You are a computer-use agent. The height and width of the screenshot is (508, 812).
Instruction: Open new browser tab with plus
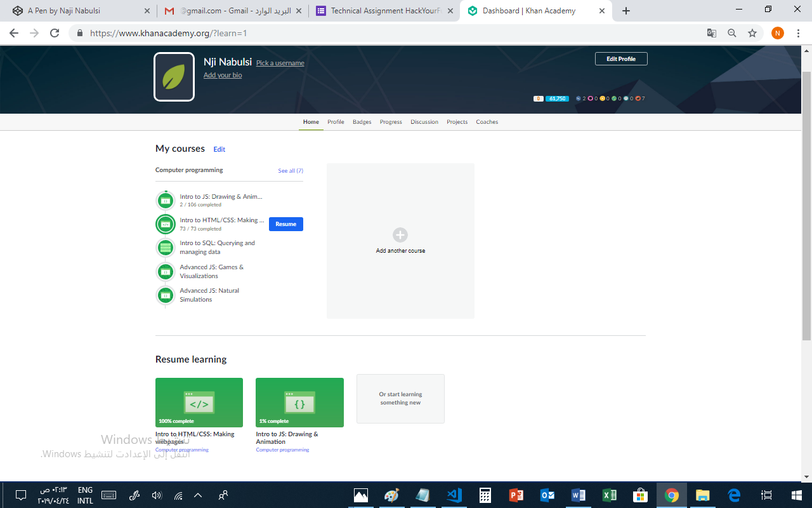626,11
